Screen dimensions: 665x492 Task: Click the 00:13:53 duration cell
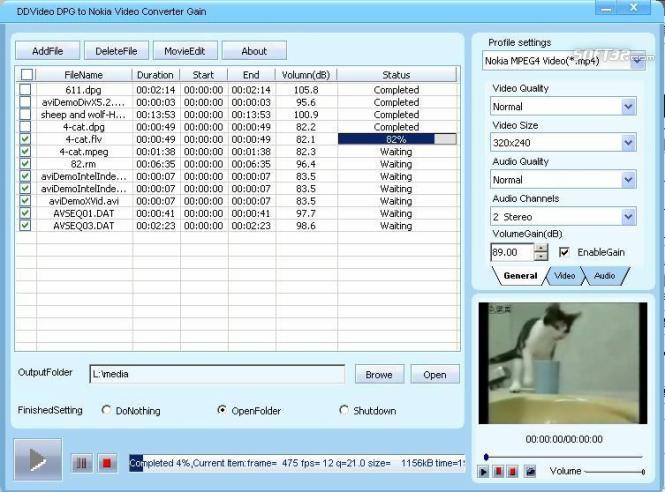[156, 115]
